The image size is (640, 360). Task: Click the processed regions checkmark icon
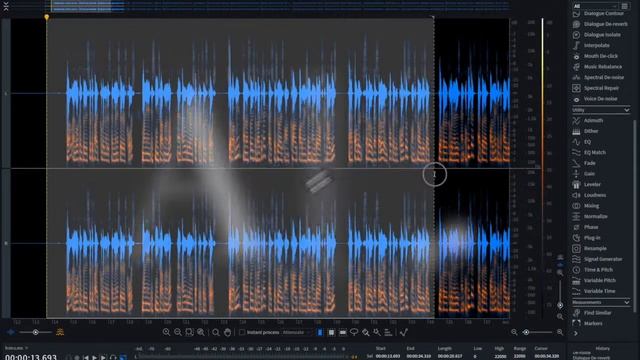click(x=404, y=333)
